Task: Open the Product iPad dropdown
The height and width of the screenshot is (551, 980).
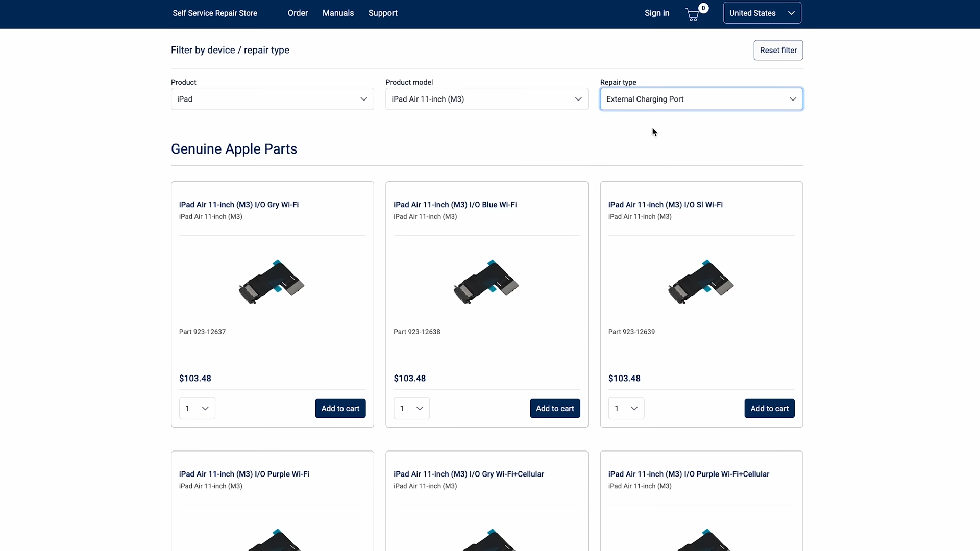Action: (x=272, y=99)
